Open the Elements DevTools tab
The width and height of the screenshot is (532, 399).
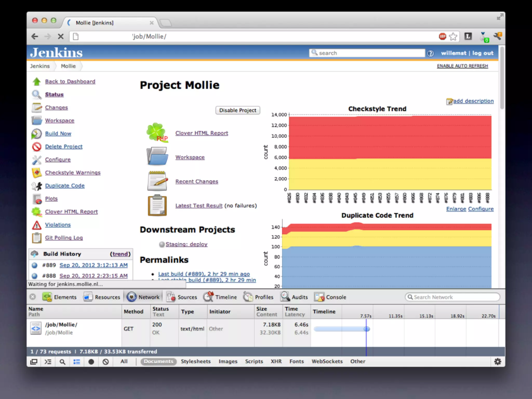pyautogui.click(x=60, y=297)
